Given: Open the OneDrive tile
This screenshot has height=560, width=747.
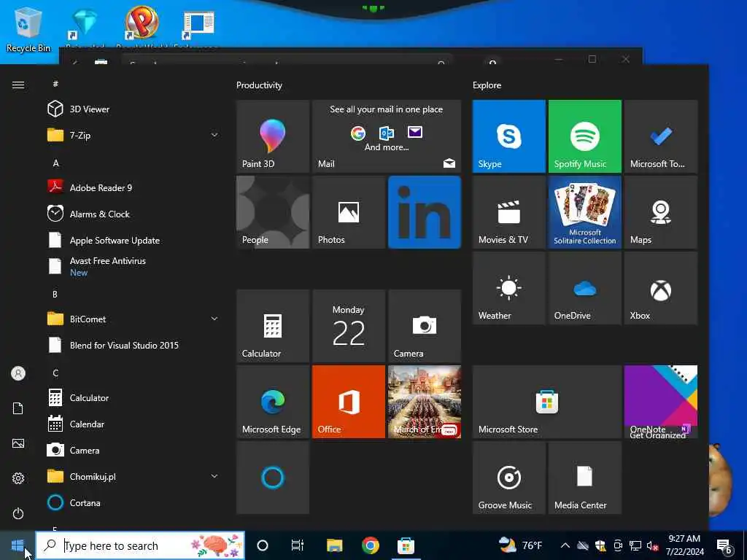Looking at the screenshot, I should [585, 288].
